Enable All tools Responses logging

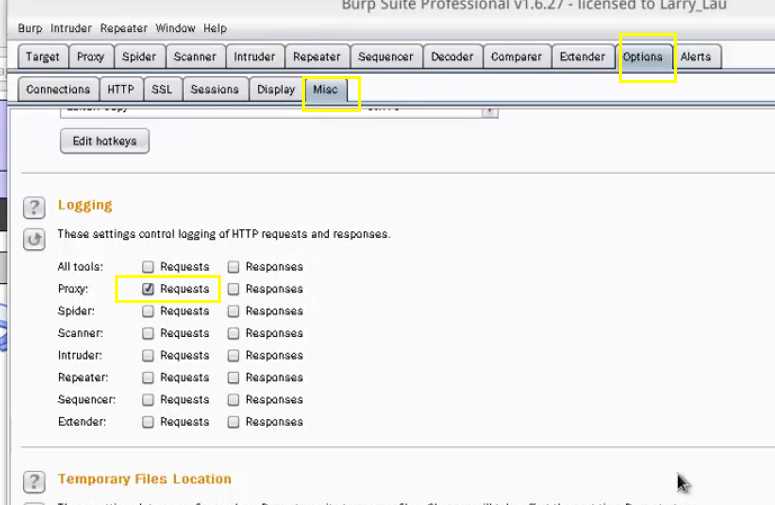[233, 267]
